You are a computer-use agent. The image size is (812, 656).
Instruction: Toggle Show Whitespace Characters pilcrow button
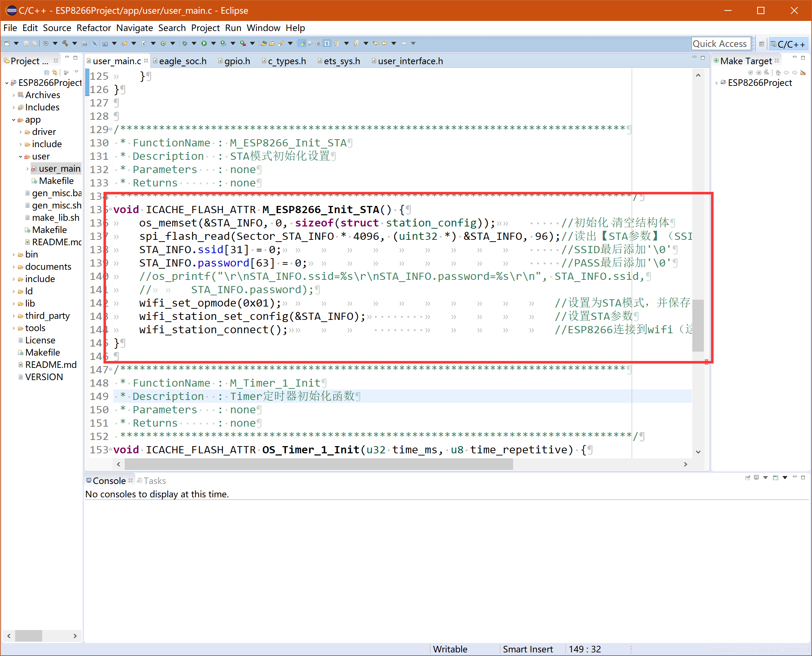click(x=327, y=43)
